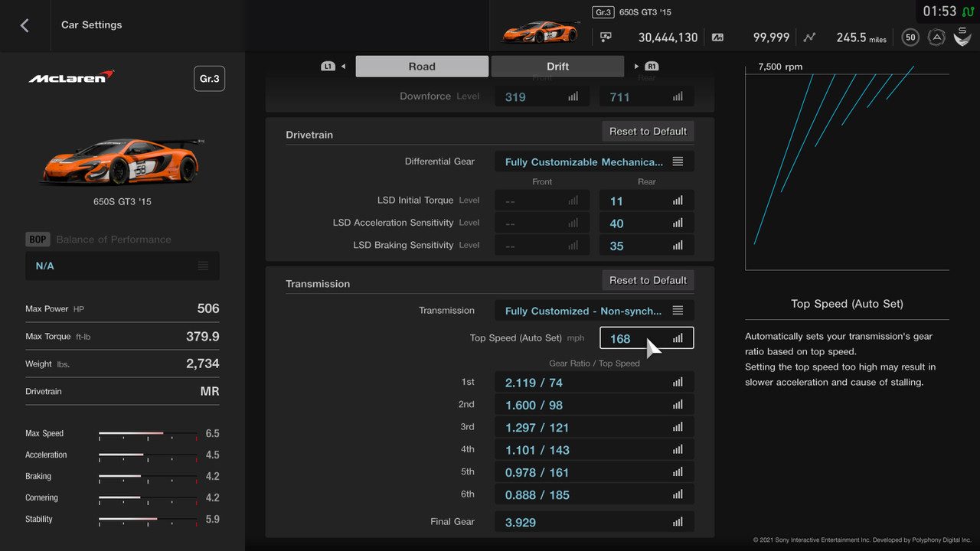Click the L1 previous-tab button icon
Screen dimensions: 980x551
pyautogui.click(x=328, y=67)
